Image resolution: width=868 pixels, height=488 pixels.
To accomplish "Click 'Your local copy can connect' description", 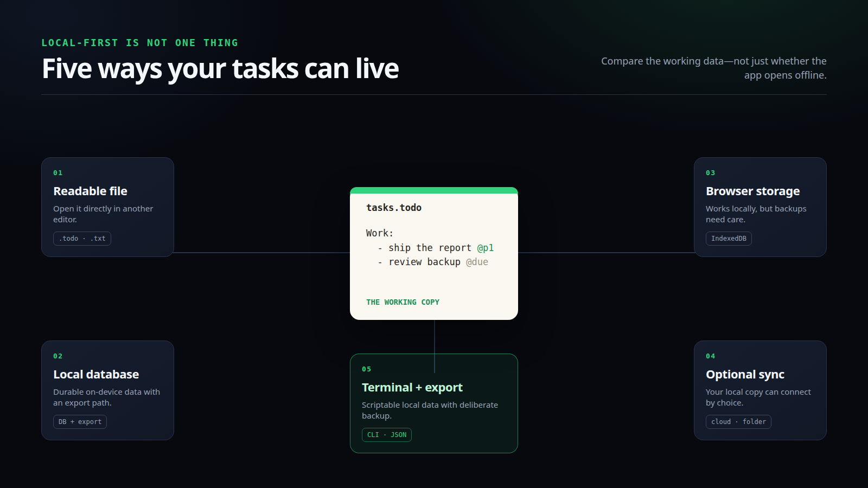I will [758, 397].
